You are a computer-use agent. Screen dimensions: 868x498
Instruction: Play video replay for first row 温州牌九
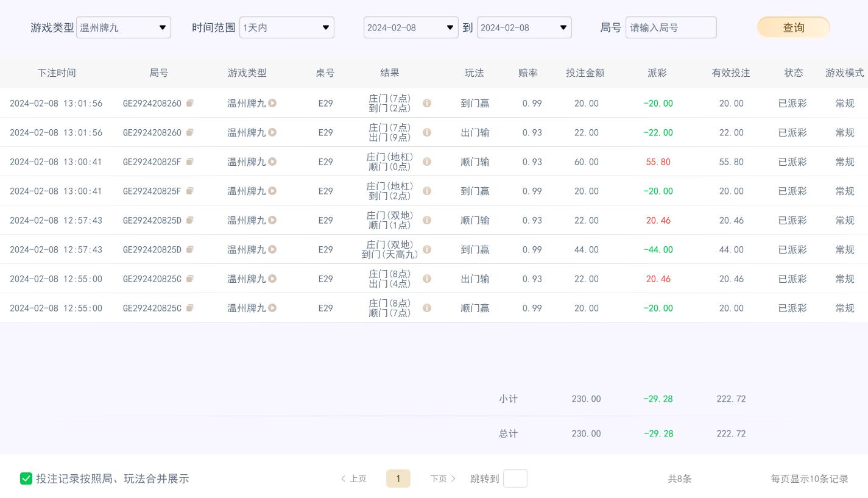(272, 104)
